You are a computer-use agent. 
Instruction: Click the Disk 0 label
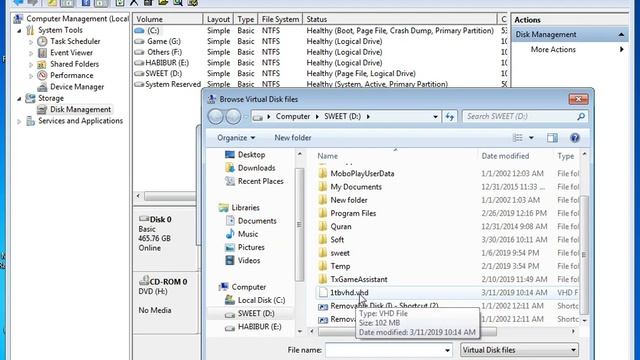[x=160, y=220]
